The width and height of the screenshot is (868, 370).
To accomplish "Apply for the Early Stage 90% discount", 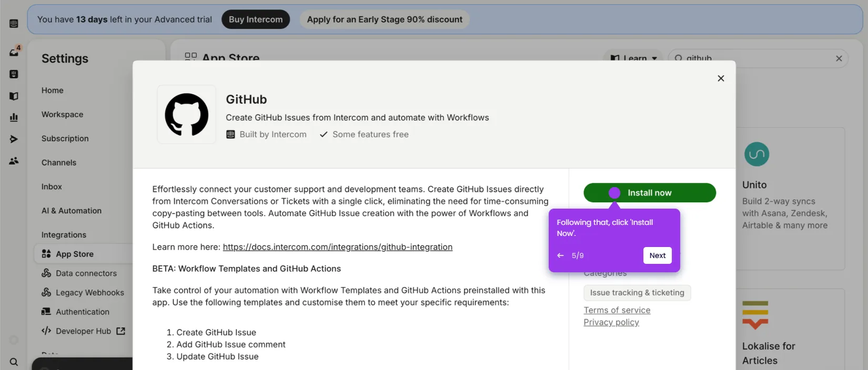I will point(385,19).
